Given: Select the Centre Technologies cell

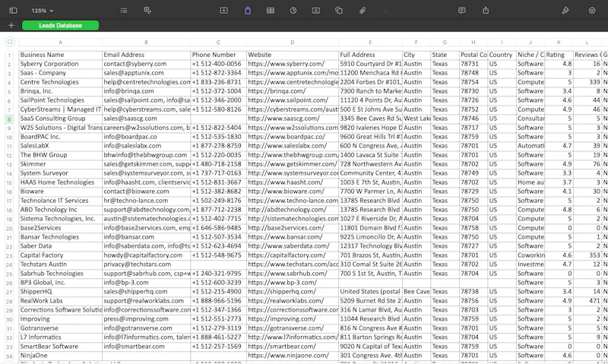Looking at the screenshot, I should point(61,82).
